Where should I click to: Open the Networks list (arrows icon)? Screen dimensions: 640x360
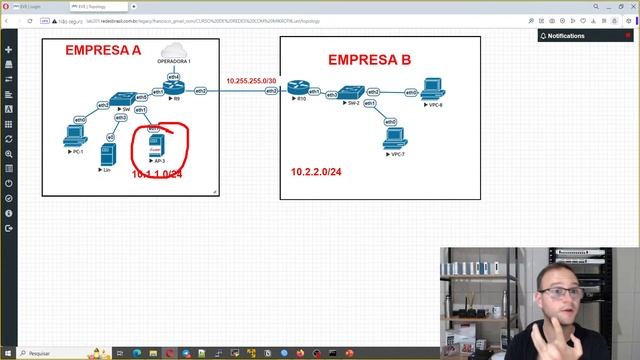click(x=9, y=79)
